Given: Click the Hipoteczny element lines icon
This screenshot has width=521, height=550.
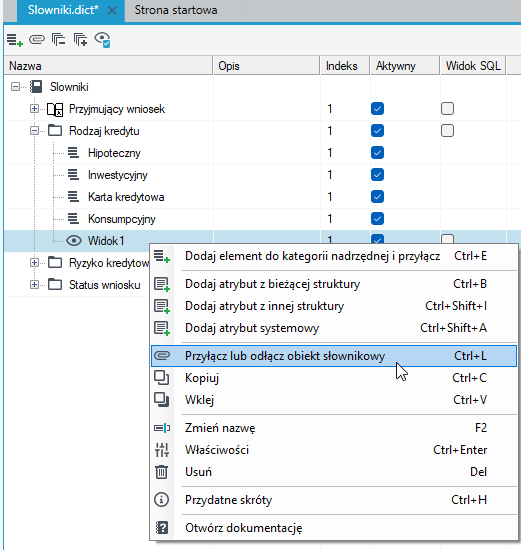Looking at the screenshot, I should pos(73,153).
